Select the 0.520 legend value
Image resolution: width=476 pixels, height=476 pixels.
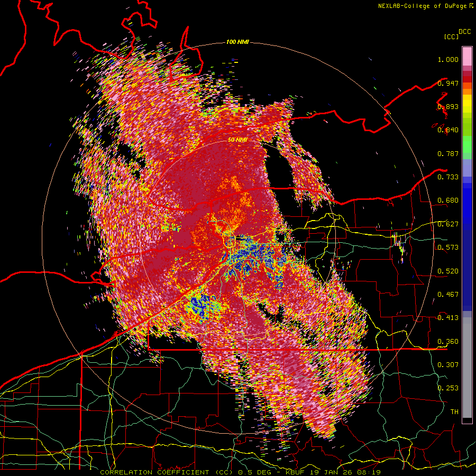(x=448, y=271)
